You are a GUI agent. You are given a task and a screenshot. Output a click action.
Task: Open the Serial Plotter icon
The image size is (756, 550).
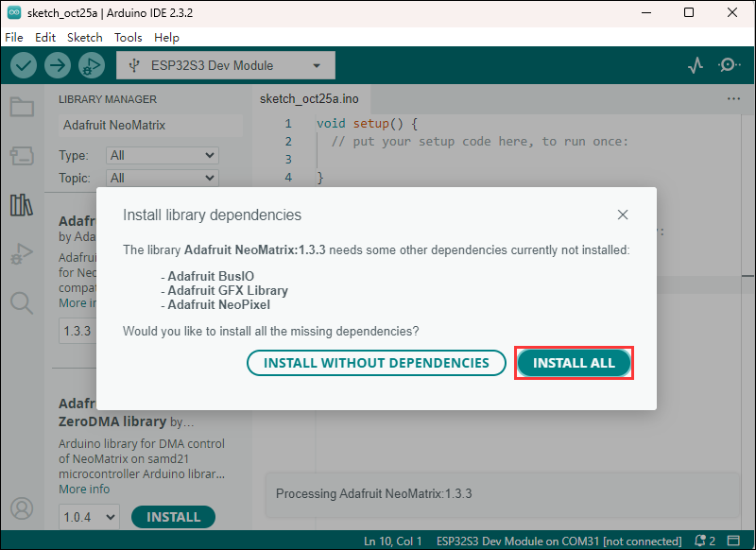click(696, 65)
